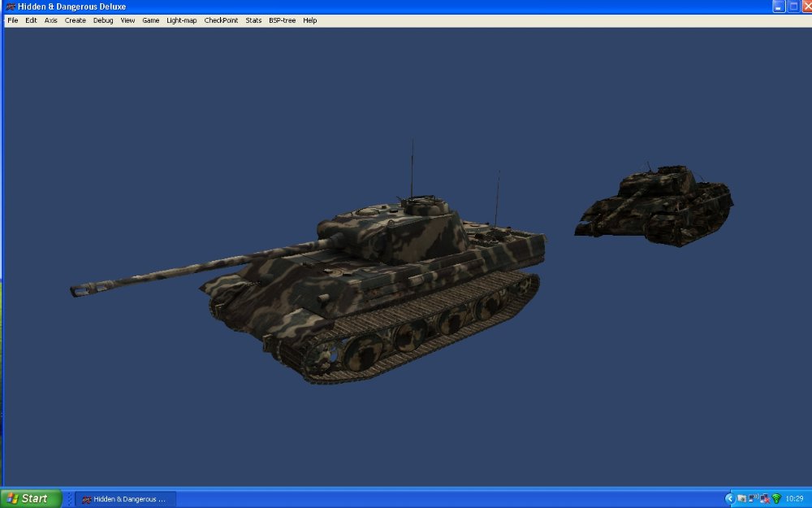
Task: Click the Windows Start button
Action: tap(31, 498)
